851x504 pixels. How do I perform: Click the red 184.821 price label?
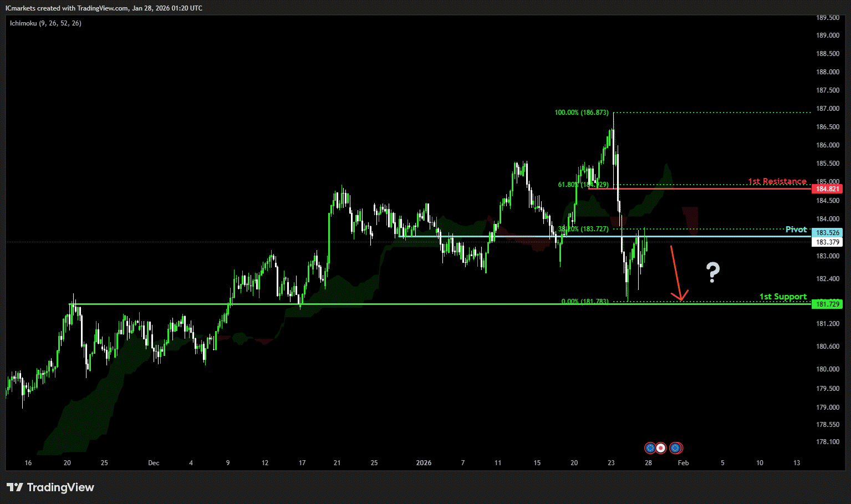point(827,189)
